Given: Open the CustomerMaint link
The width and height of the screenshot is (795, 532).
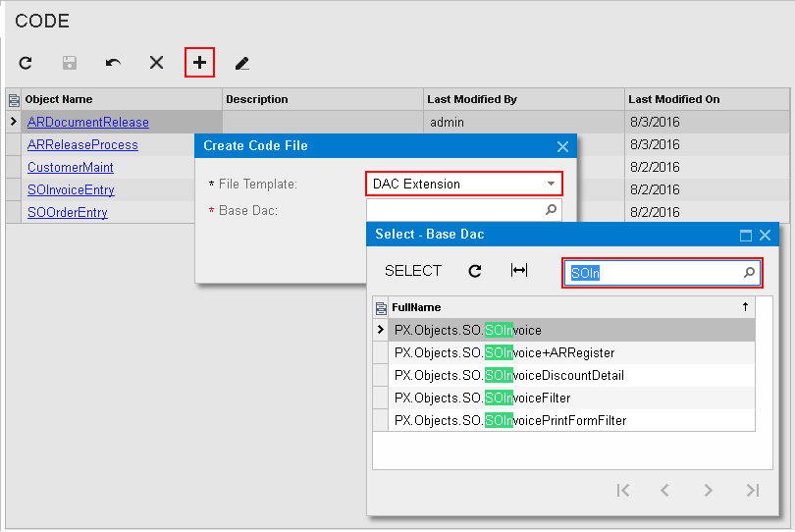Looking at the screenshot, I should pos(71,168).
